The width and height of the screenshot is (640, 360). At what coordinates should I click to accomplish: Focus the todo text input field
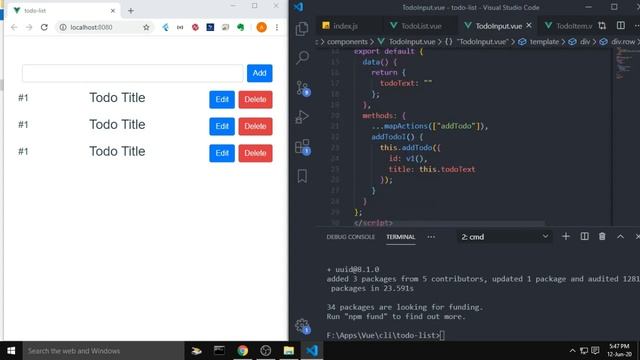click(x=133, y=73)
